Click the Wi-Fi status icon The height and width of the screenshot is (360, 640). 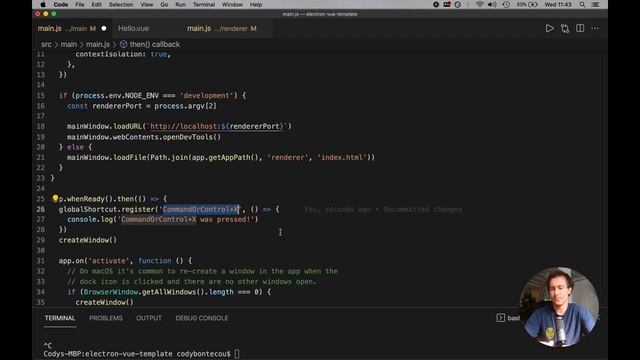[480, 4]
